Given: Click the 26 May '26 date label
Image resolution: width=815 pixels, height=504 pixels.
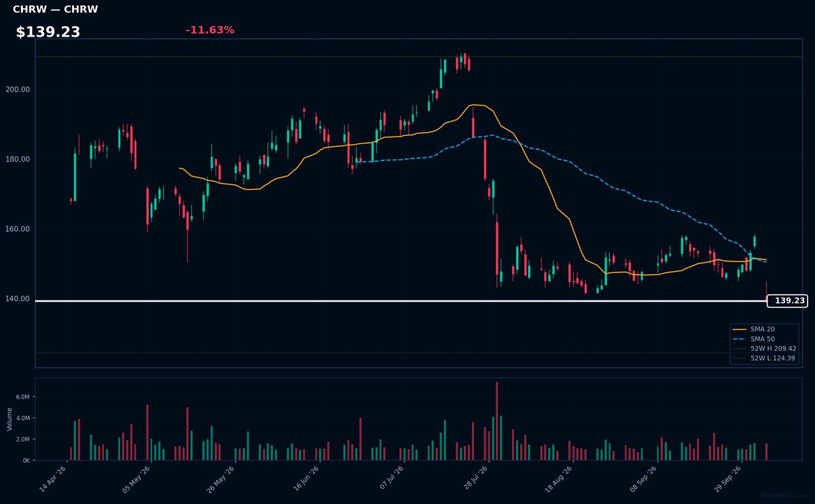Looking at the screenshot, I should (221, 480).
